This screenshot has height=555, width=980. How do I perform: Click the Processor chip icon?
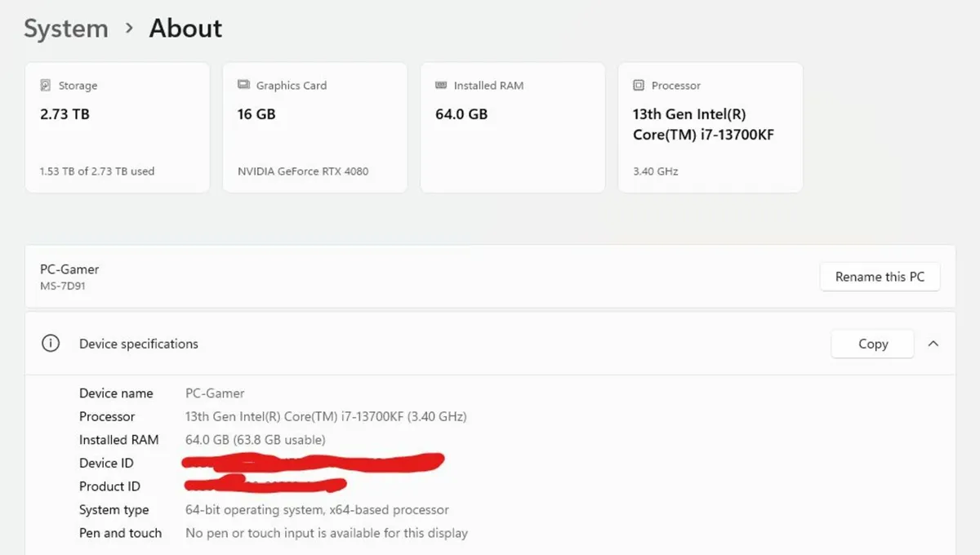coord(639,85)
